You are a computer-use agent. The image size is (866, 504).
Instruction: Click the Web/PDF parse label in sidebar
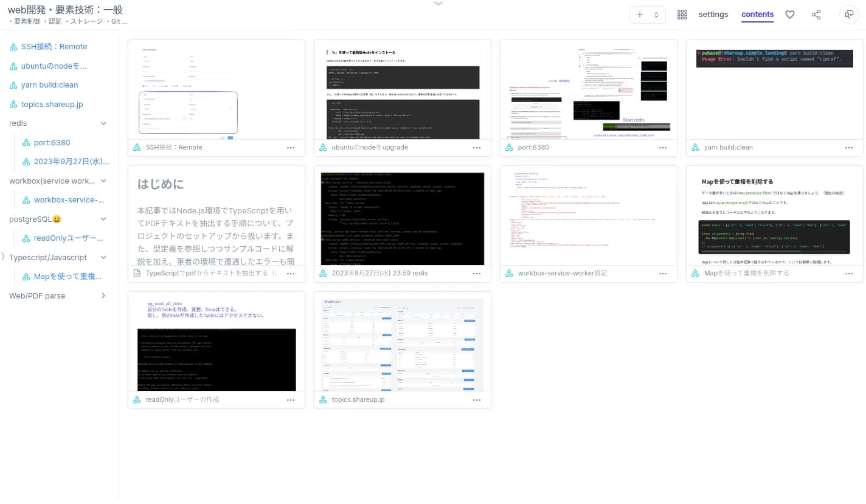click(37, 295)
